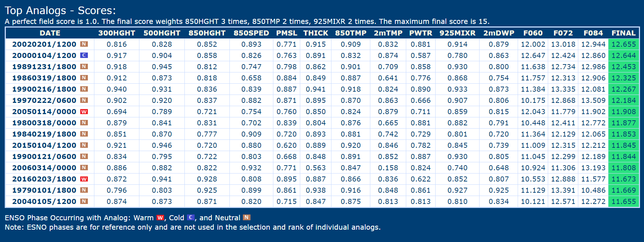Click the 925MIXR column header
Screen dimensions: 644x242
[x=457, y=33]
